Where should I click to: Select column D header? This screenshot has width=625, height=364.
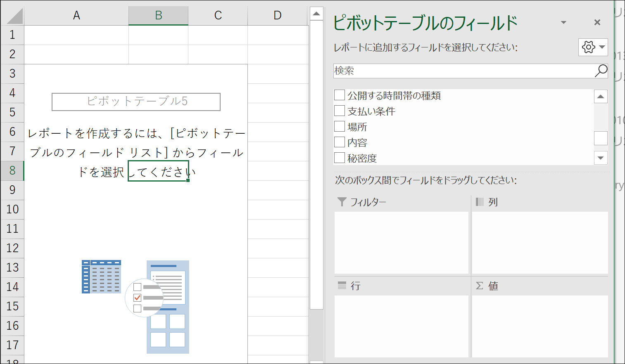(x=278, y=16)
